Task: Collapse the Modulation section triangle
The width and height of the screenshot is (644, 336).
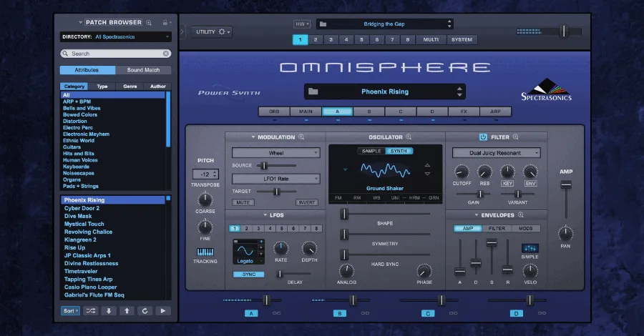Action: tap(253, 137)
